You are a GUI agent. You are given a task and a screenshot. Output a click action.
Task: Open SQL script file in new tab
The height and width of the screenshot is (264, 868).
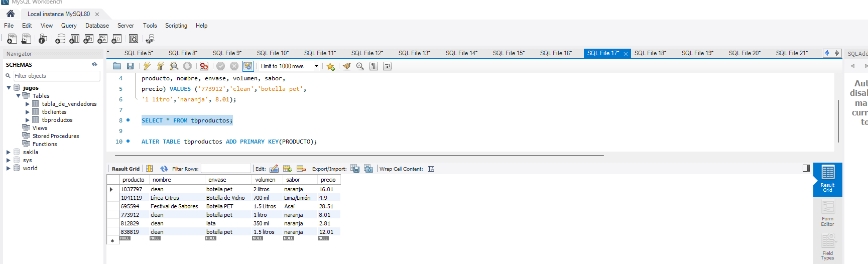[26, 39]
